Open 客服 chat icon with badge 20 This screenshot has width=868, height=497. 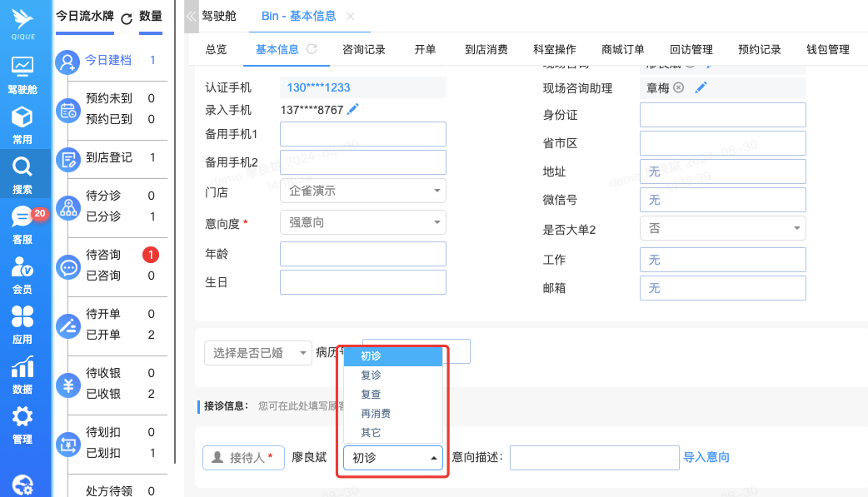22,218
